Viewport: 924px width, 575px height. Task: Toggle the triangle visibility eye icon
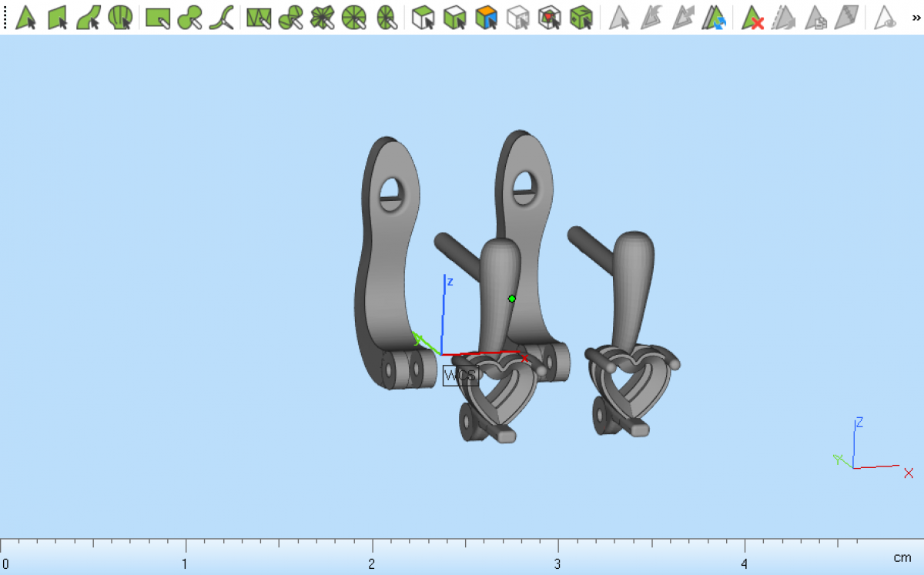click(x=886, y=17)
